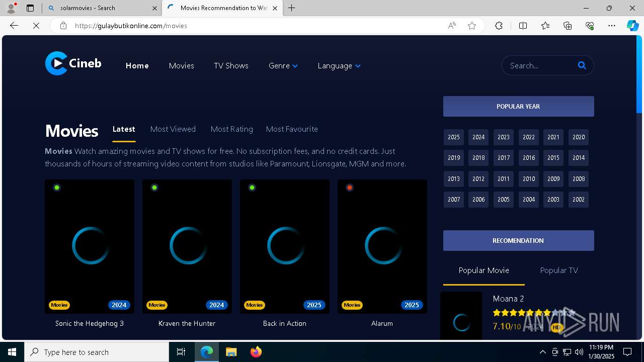Open Task View in taskbar
Screen dimensions: 644x362
181,352
